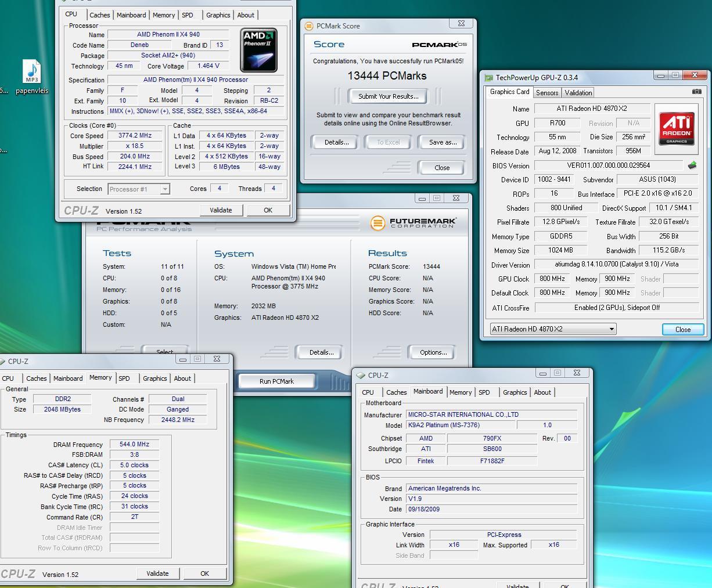Click the Command Rate 2T value
712x588 pixels.
(134, 517)
